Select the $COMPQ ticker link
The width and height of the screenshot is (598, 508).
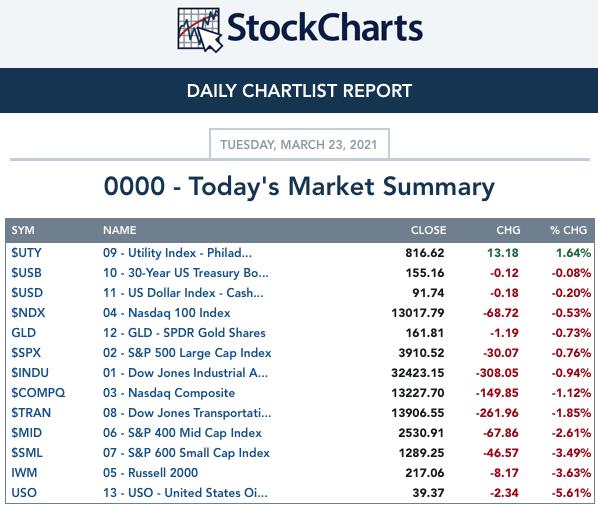pyautogui.click(x=38, y=393)
